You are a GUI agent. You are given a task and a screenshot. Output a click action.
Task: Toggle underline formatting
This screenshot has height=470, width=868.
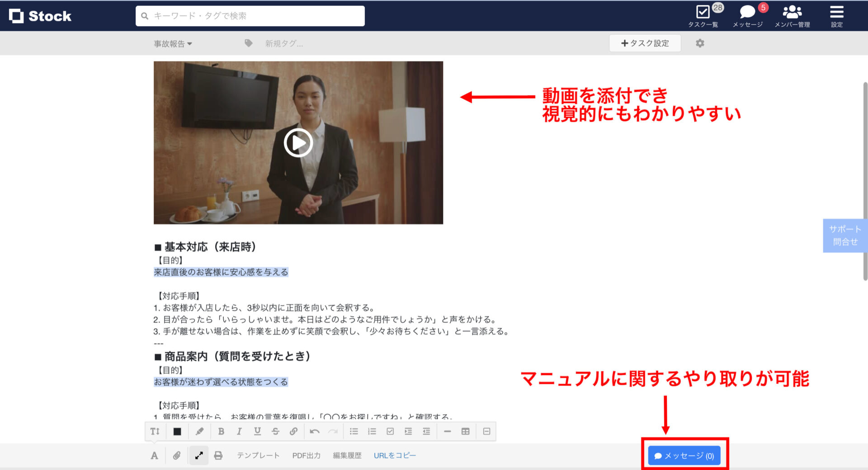coord(257,431)
